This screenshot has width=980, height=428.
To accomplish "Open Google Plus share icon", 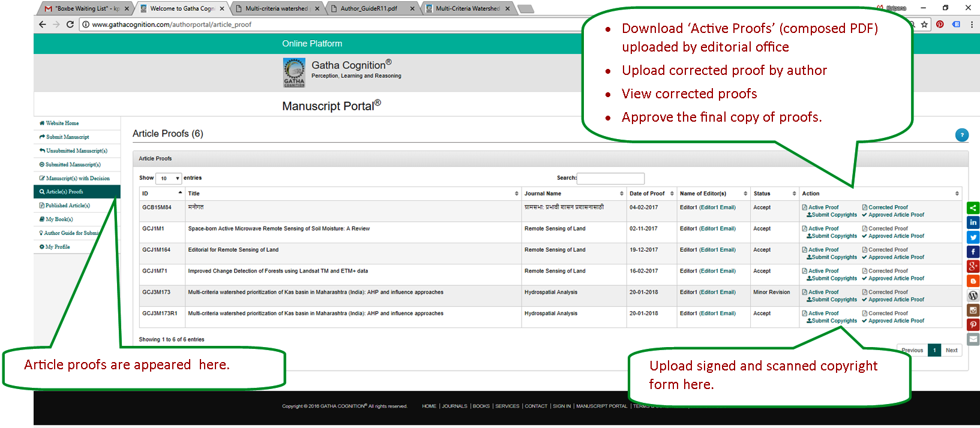I will (973, 266).
